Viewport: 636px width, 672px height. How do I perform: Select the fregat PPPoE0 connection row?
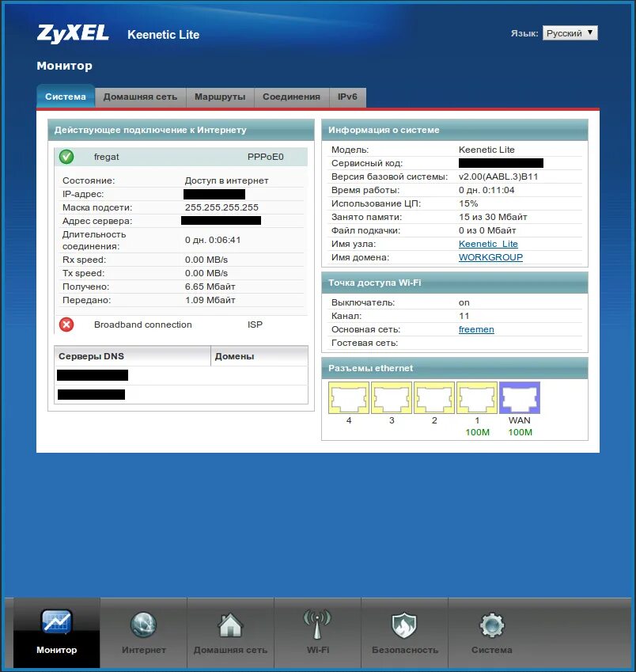[181, 157]
